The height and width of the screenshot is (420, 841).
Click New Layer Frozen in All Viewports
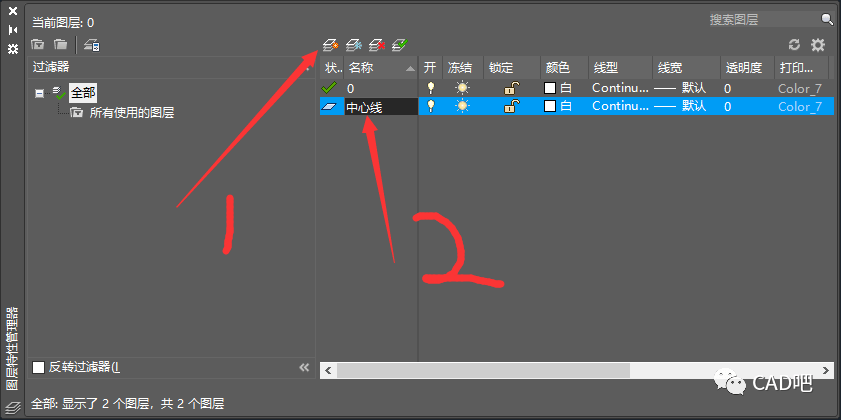tap(353, 44)
